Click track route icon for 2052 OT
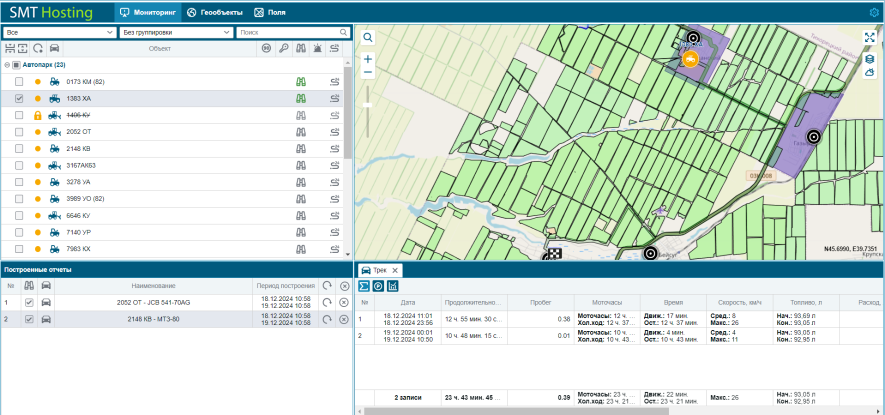The image size is (885, 415). tap(335, 132)
